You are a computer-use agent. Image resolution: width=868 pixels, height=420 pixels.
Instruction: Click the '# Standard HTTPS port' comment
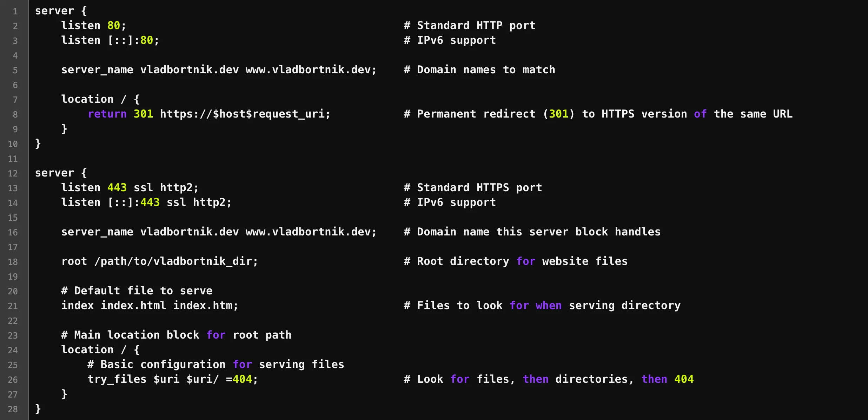coord(472,188)
